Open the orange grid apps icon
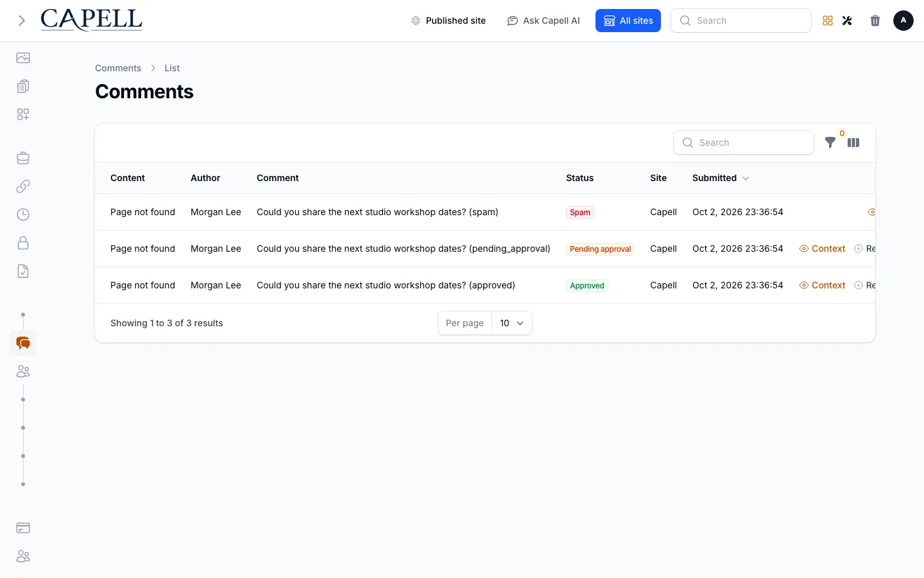Image resolution: width=924 pixels, height=578 pixels. [828, 21]
